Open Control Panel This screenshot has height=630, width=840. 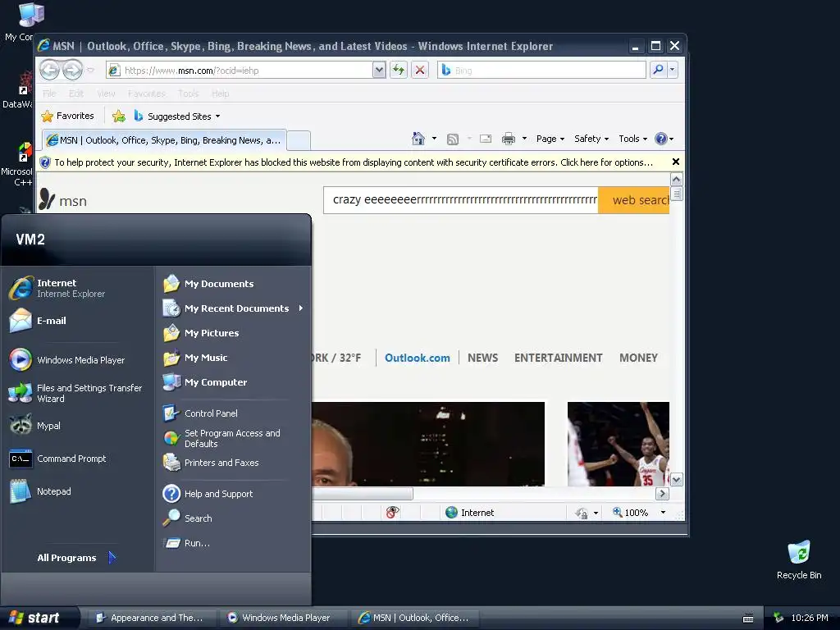tap(233, 413)
